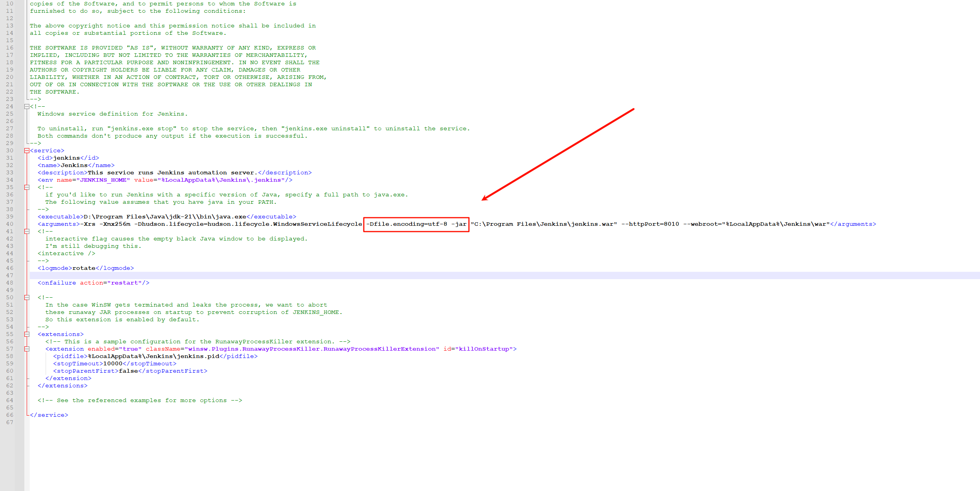Click the RunawayProcessKillerExtension className value
This screenshot has height=491, width=980.
click(x=312, y=349)
